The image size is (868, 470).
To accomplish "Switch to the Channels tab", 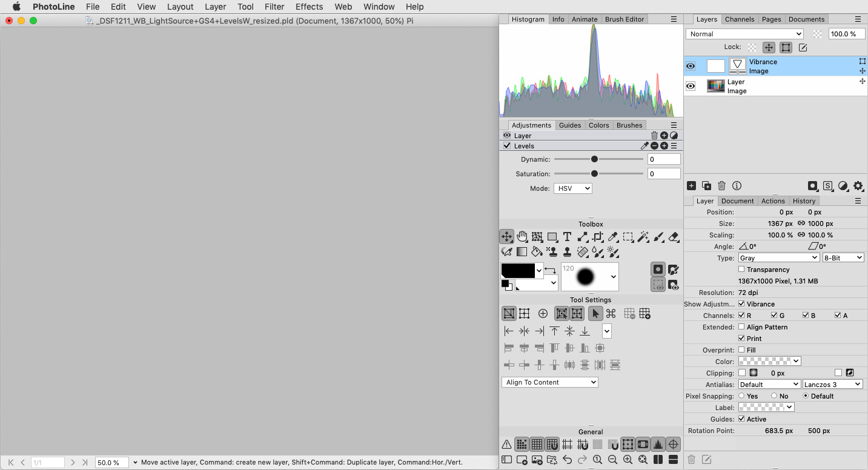I will 740,19.
